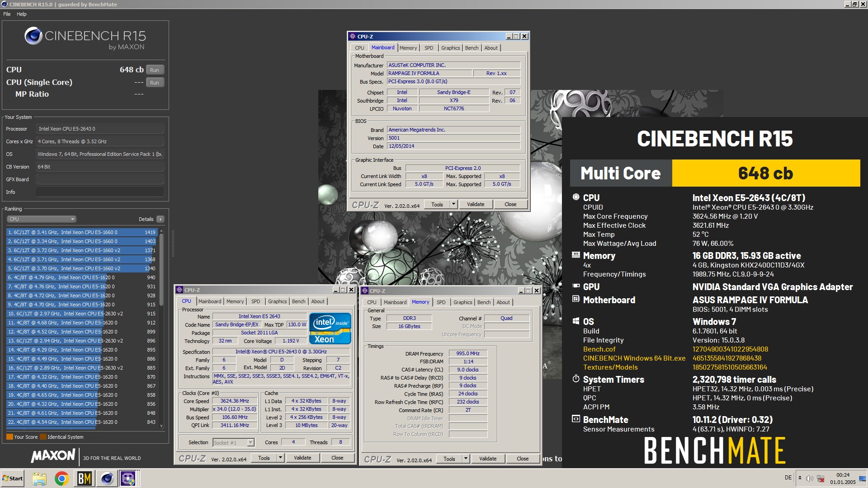868x488 pixels.
Task: Click the CPU-Z icon in the Mainboard window title
Action: click(x=352, y=37)
